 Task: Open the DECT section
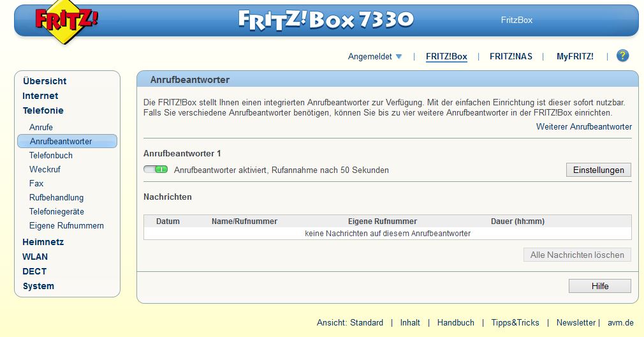(x=34, y=271)
